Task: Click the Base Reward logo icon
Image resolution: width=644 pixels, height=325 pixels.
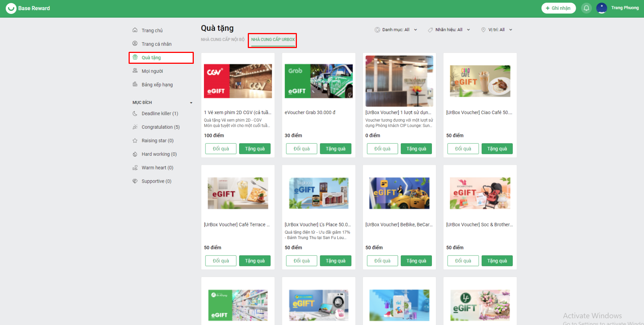Action: point(11,8)
